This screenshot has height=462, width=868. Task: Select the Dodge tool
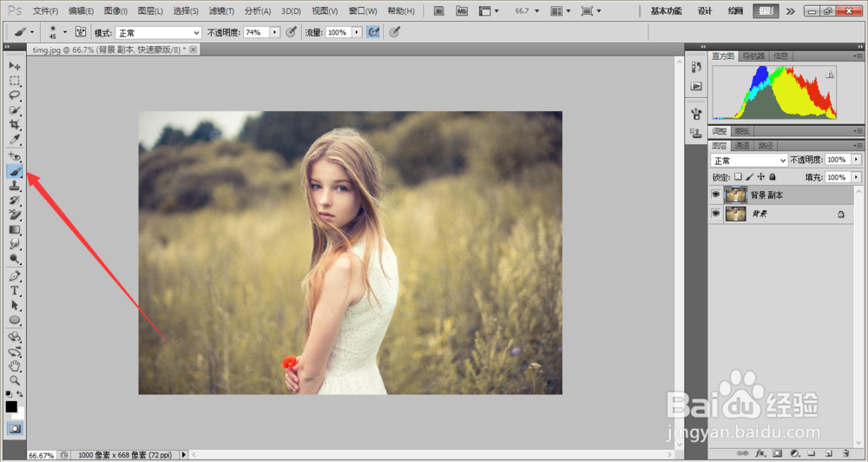pos(15,259)
